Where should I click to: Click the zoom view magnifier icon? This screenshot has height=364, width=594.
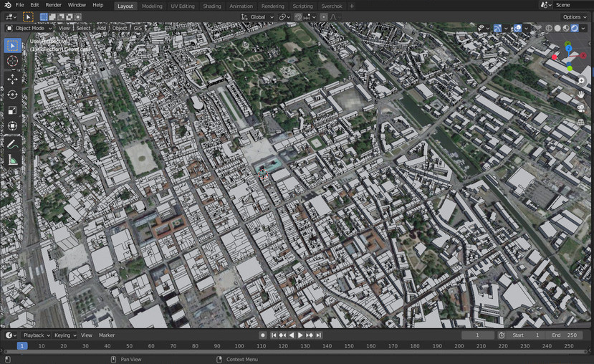581,80
